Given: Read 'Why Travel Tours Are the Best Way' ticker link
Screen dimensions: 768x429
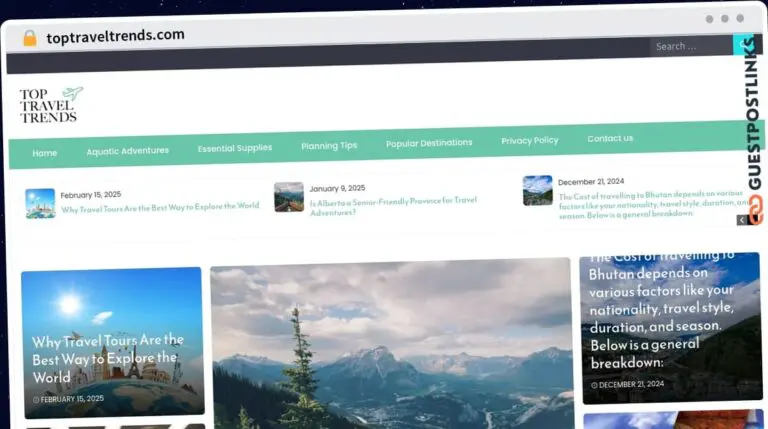Looking at the screenshot, I should tap(160, 208).
